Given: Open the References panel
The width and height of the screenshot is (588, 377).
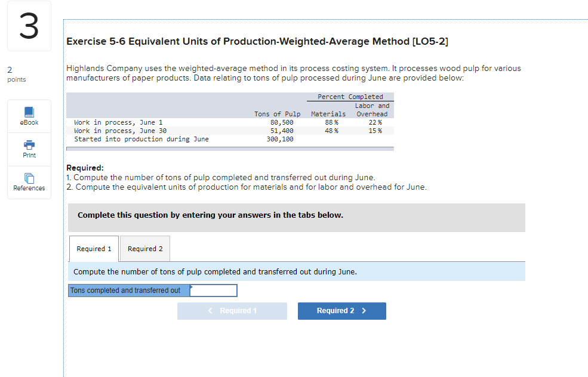Looking at the screenshot, I should [x=29, y=182].
